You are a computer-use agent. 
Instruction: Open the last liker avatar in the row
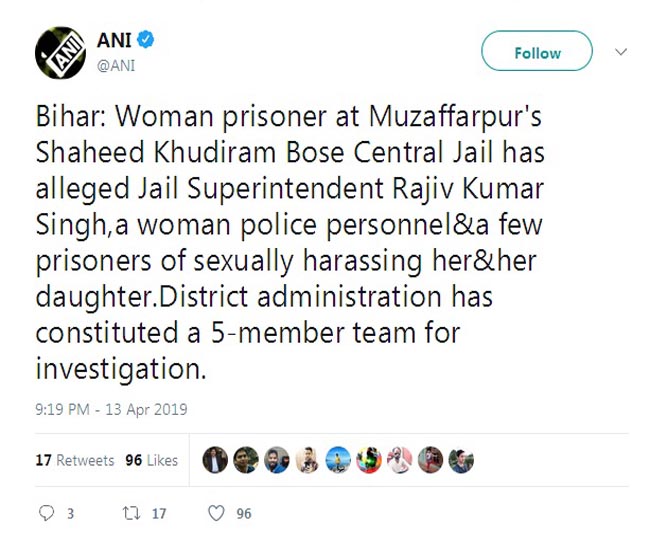460,460
